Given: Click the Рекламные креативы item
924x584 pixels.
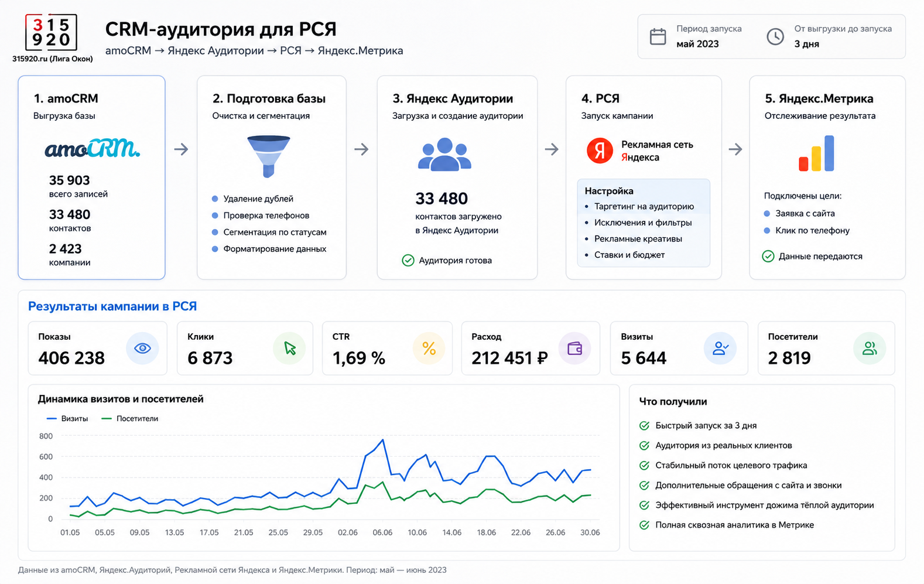Looking at the screenshot, I should (638, 238).
